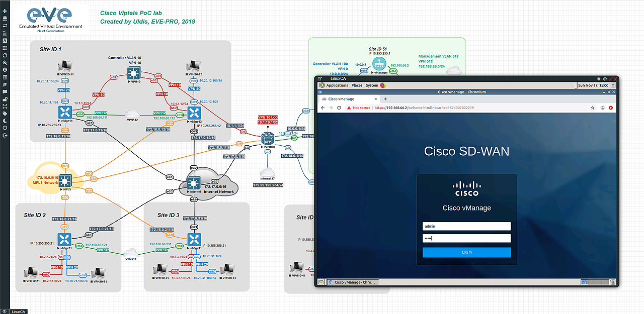Select the ISP1000 router node
The width and height of the screenshot is (644, 314).
(268, 138)
